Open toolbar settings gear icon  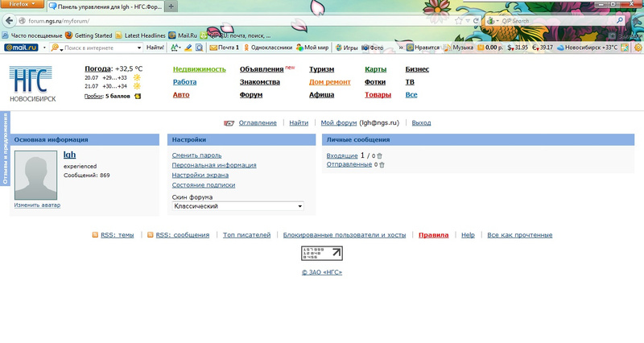[638, 48]
